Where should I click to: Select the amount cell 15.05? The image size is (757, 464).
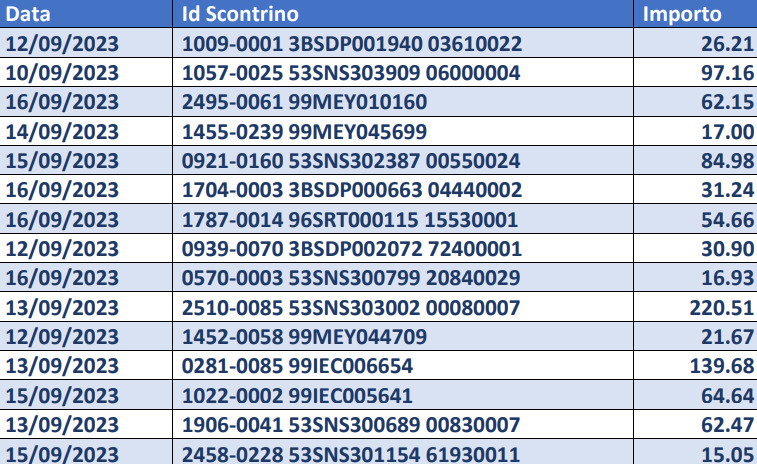(x=695, y=453)
